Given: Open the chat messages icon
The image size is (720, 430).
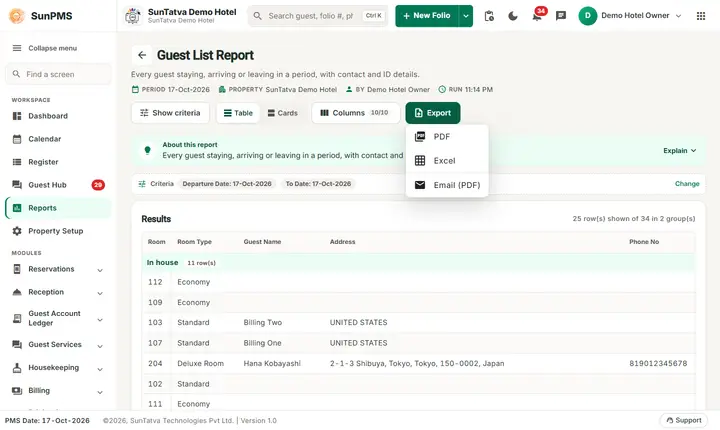Looking at the screenshot, I should (x=561, y=16).
